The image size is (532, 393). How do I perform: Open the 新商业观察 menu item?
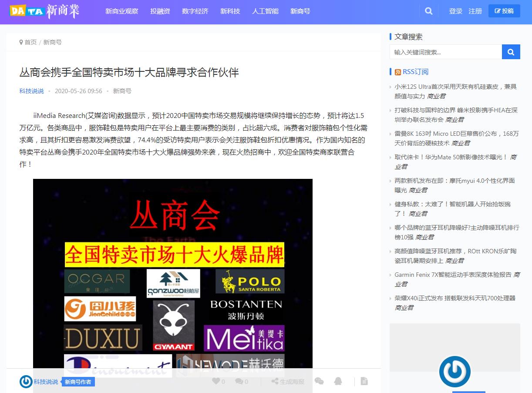click(122, 11)
